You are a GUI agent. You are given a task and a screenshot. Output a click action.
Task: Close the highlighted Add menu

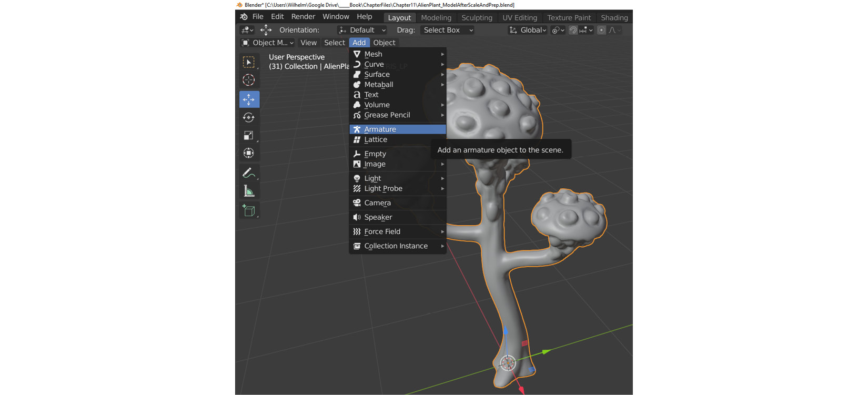coord(359,43)
